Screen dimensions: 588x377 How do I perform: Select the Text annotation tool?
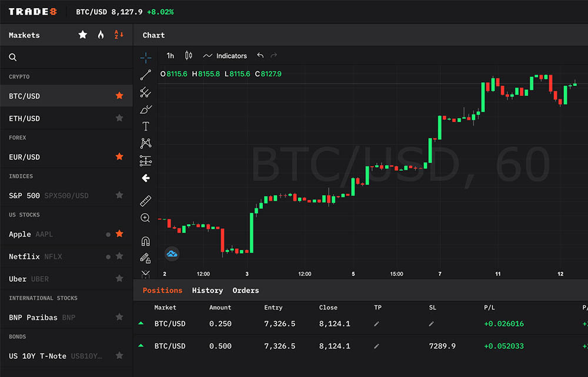(x=146, y=126)
